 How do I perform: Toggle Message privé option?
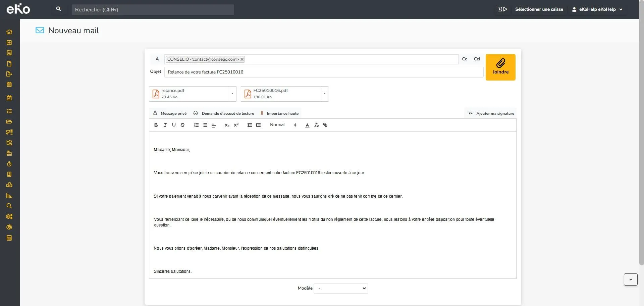[x=170, y=113]
